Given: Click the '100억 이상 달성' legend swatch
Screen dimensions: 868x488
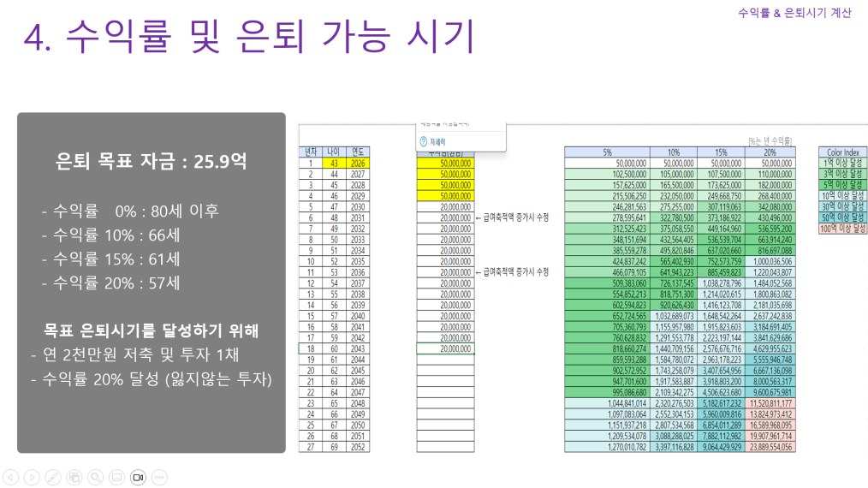Looking at the screenshot, I should 843,229.
